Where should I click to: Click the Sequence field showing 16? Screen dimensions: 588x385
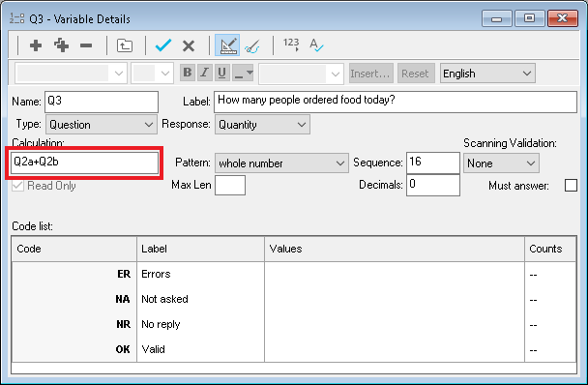(x=433, y=163)
